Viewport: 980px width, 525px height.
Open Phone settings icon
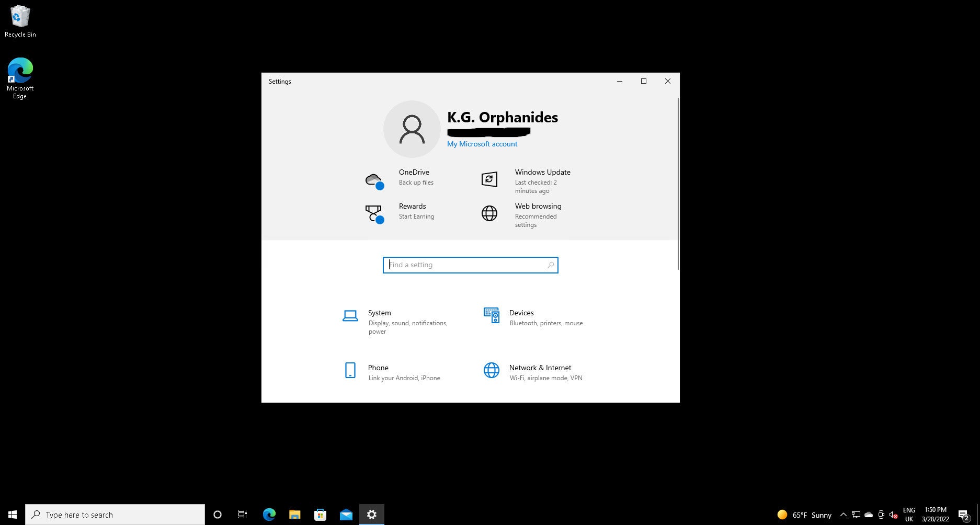(350, 370)
